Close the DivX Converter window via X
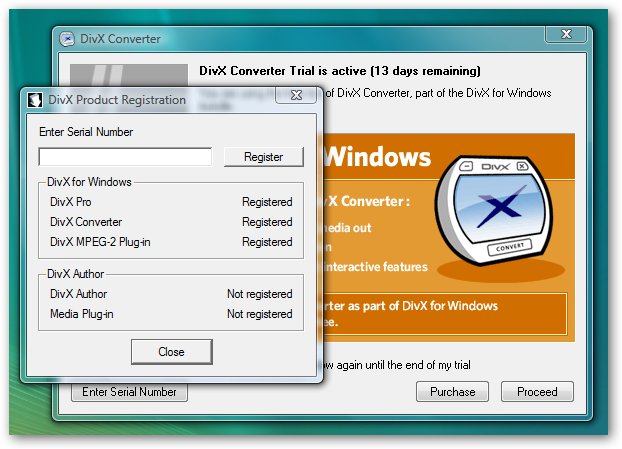This screenshot has height=449, width=622. (566, 34)
